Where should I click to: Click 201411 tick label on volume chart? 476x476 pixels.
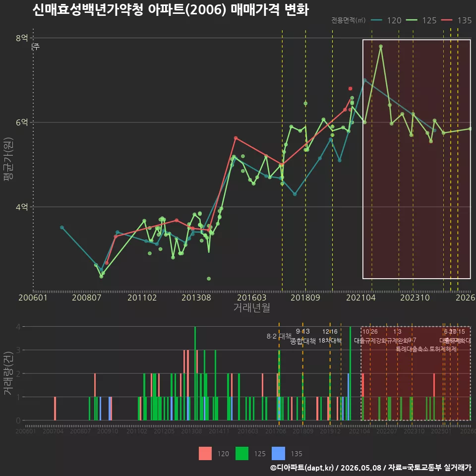(x=219, y=431)
